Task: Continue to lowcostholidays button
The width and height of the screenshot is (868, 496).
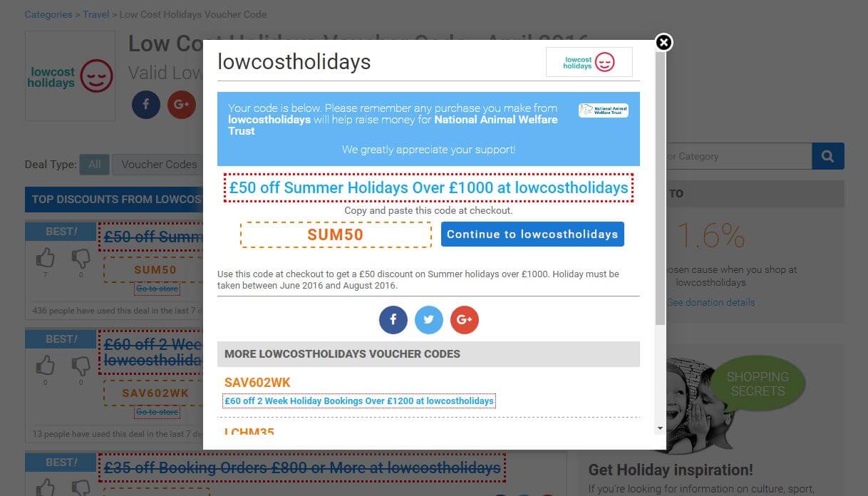Action: [x=532, y=234]
